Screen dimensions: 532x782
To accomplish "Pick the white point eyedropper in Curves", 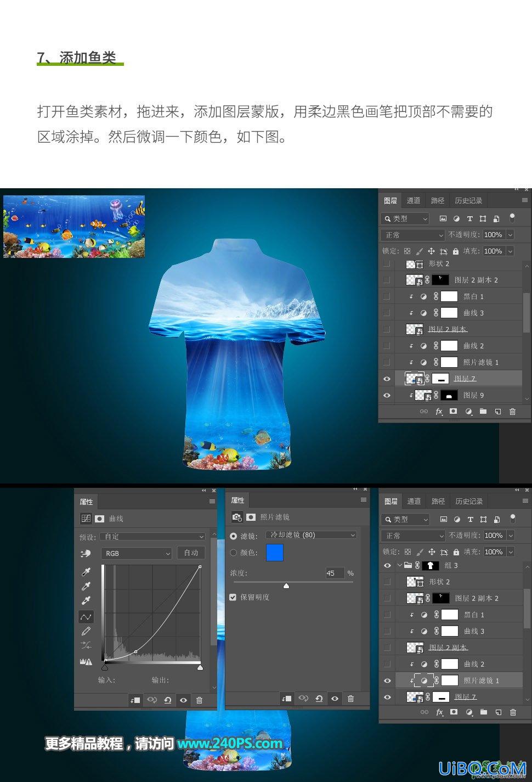I will coord(86,601).
